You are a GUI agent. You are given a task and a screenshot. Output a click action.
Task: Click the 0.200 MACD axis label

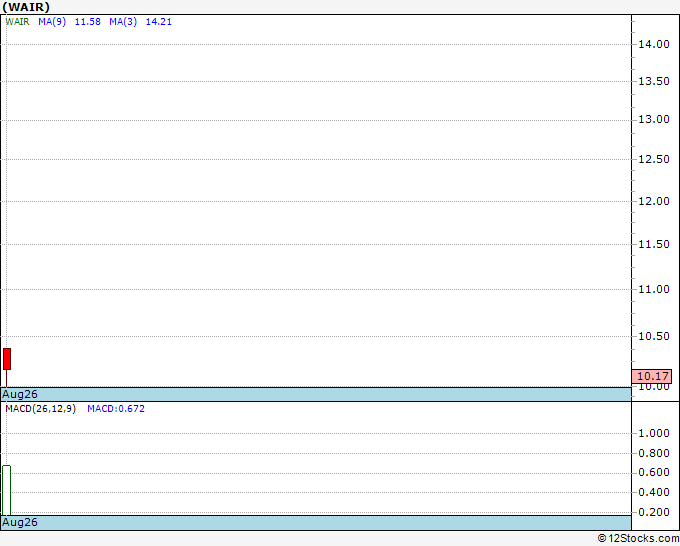(x=654, y=512)
